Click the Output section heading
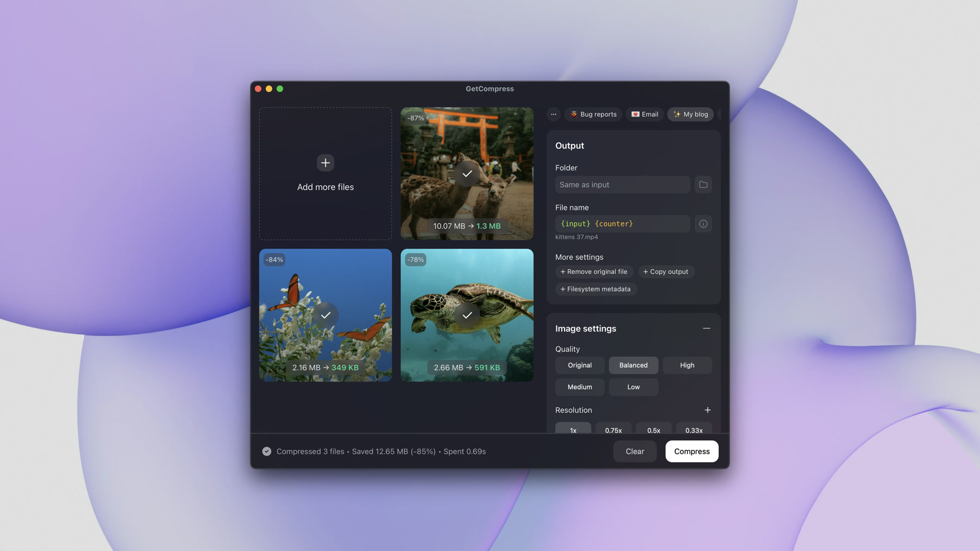This screenshot has width=980, height=551. coord(569,145)
